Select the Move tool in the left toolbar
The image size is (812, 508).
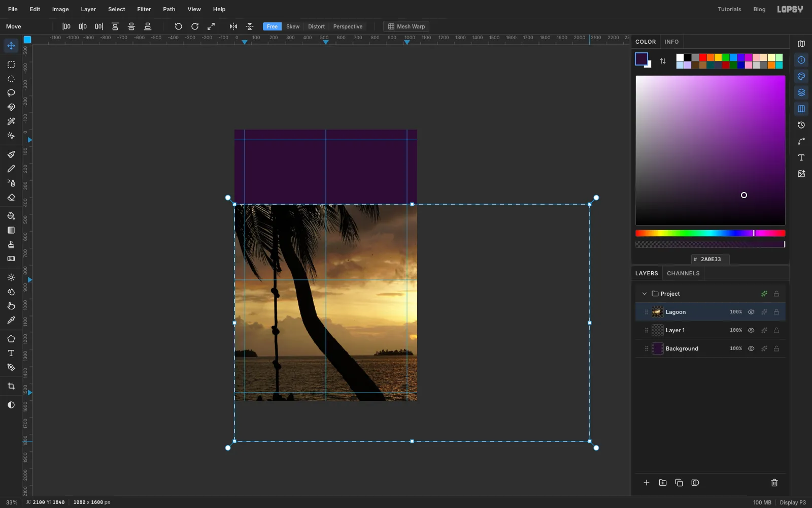[11, 46]
